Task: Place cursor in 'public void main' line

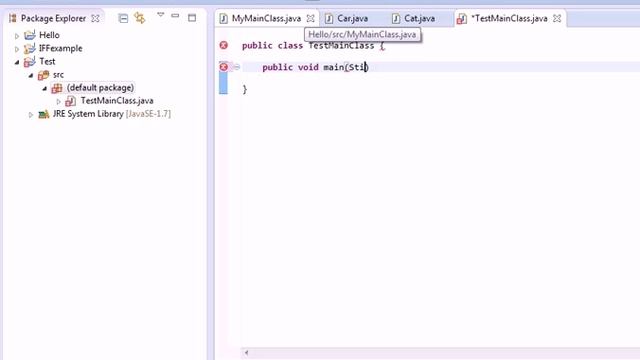Action: point(315,67)
